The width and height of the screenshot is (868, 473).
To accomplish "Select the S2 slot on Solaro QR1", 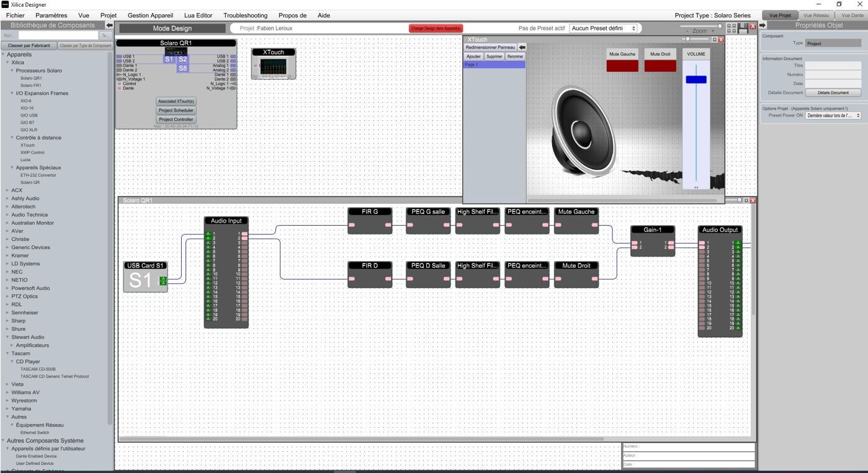I will (x=182, y=60).
